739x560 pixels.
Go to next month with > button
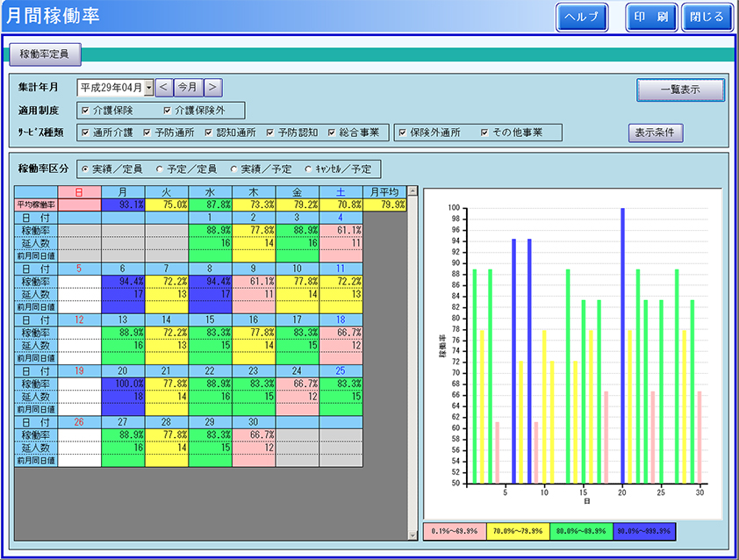213,87
